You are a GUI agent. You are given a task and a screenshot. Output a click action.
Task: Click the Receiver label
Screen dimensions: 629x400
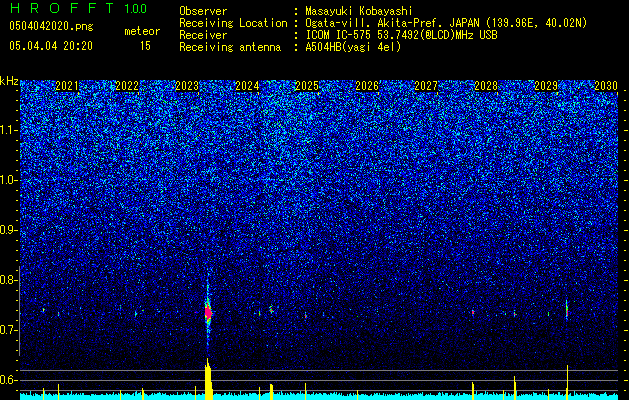(203, 35)
